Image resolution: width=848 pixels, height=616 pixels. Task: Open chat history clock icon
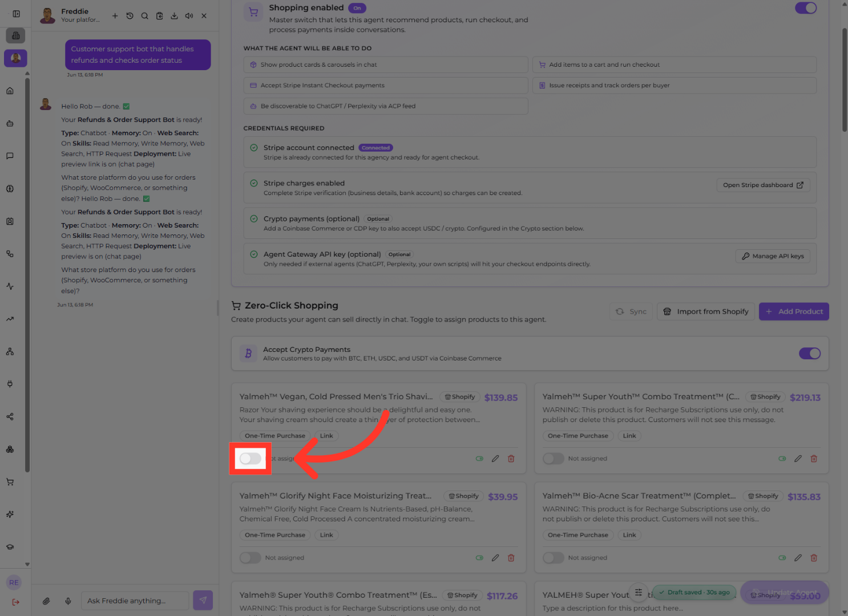[x=130, y=16]
